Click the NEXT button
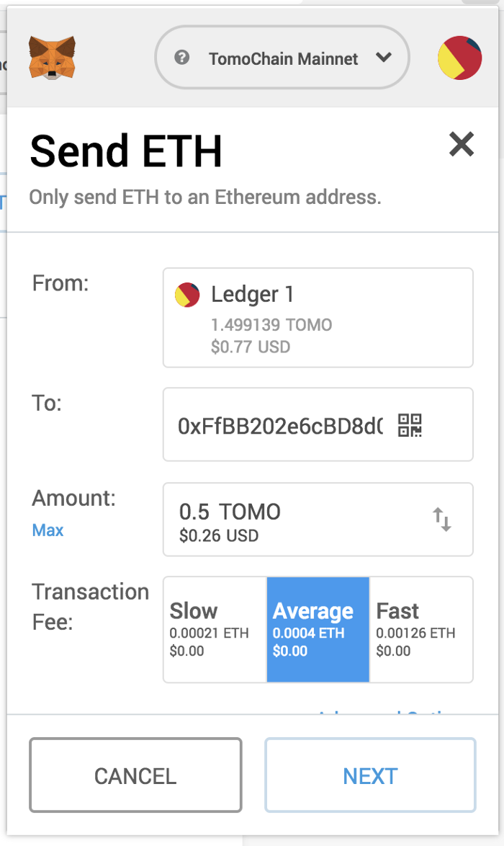 [370, 775]
